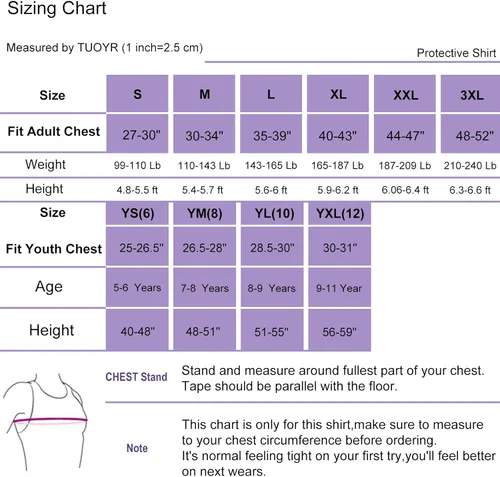The height and width of the screenshot is (477, 500).
Task: Select the XXL size header cell
Action: click(405, 94)
